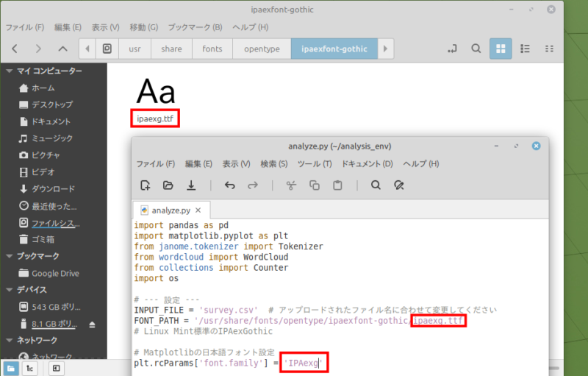Viewport: 588px width, 376px height.
Task: Open search with editor magnifier icon
Action: pyautogui.click(x=376, y=185)
